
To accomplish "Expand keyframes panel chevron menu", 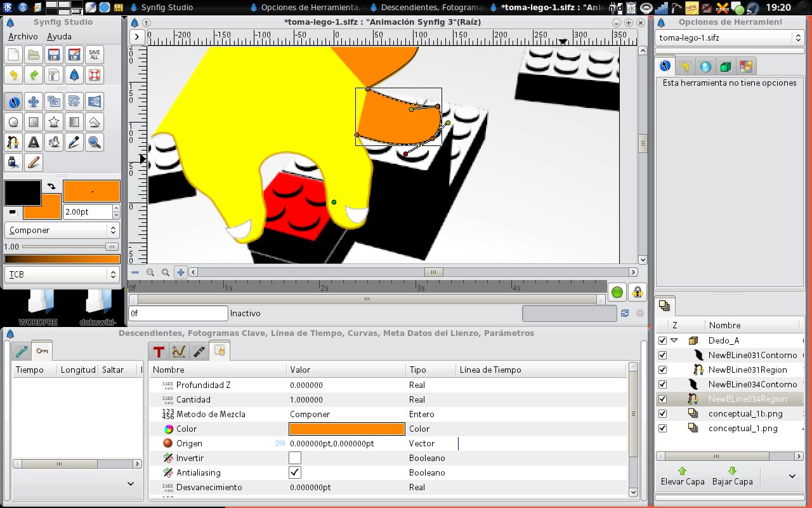I will click(131, 483).
